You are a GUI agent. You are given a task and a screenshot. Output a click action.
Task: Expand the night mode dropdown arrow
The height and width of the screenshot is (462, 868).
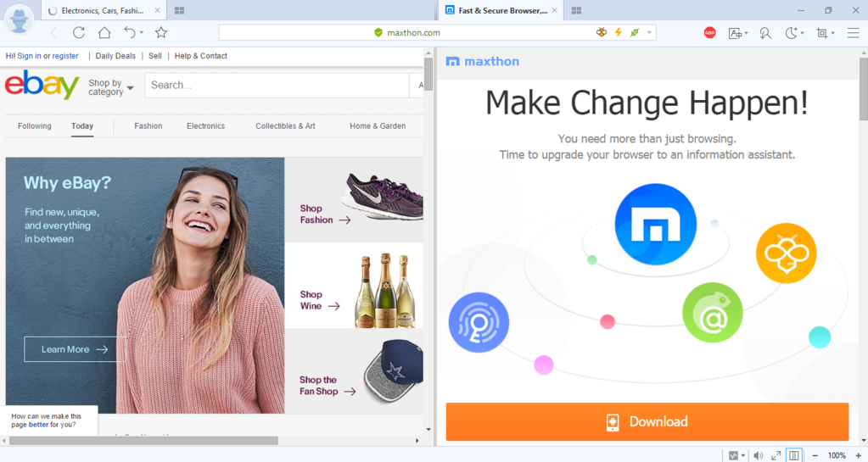click(x=802, y=33)
